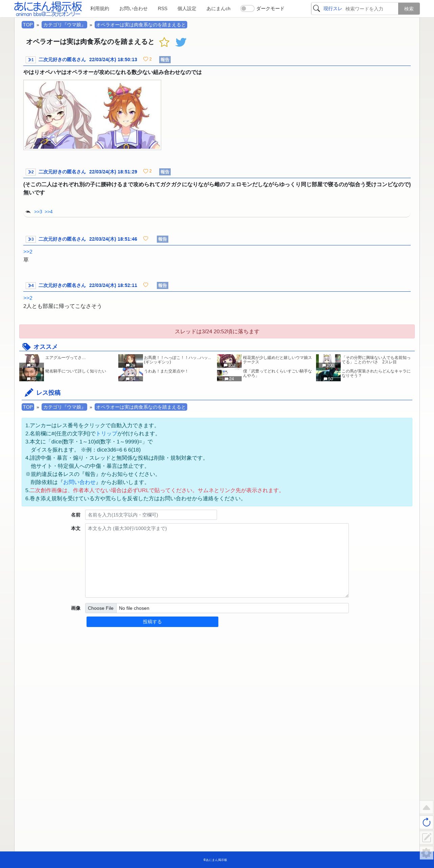The image size is (434, 868).
Task: Open top breadcrumb カテゴリ『ウマ娘』
Action: click(x=64, y=25)
